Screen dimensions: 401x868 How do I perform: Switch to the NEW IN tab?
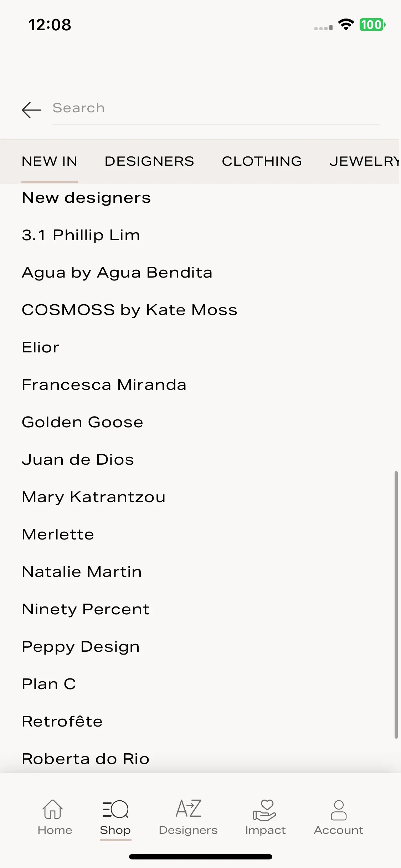50,161
